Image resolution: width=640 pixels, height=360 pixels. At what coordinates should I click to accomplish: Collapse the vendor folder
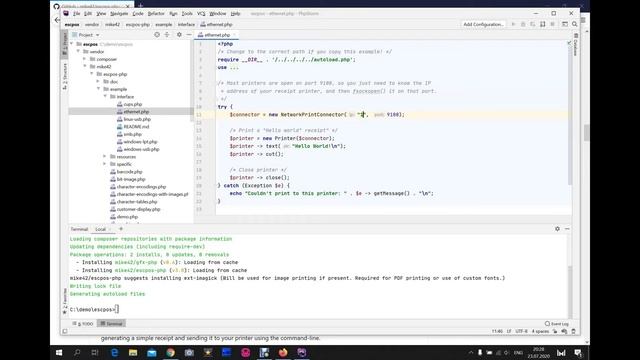point(78,52)
